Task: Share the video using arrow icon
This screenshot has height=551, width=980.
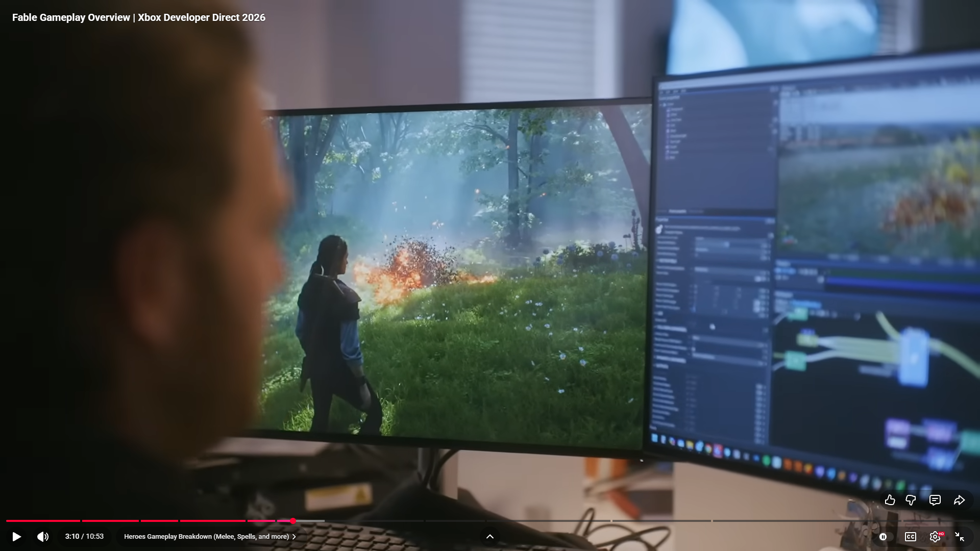Action: point(959,500)
